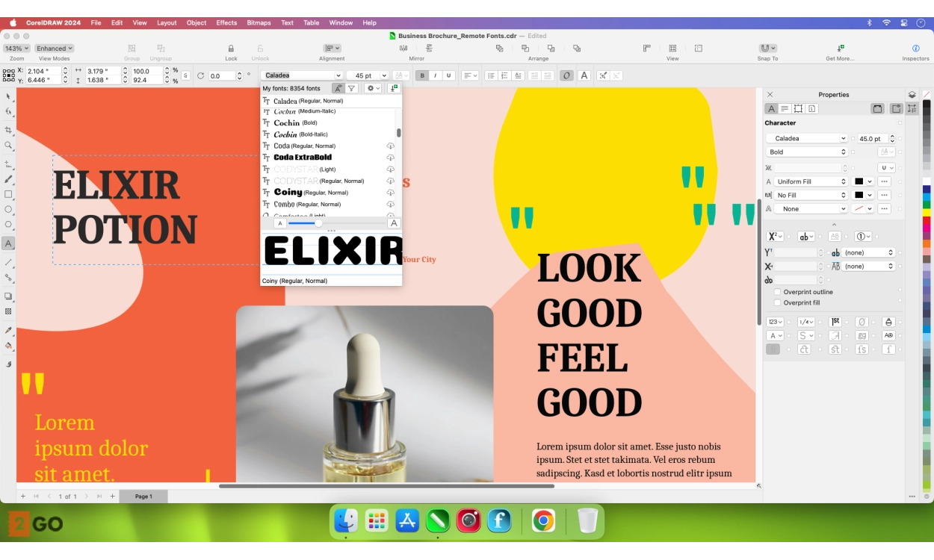Select the Page 1 tab at the bottom
Viewport: 934px width, 560px height.
coord(143,495)
